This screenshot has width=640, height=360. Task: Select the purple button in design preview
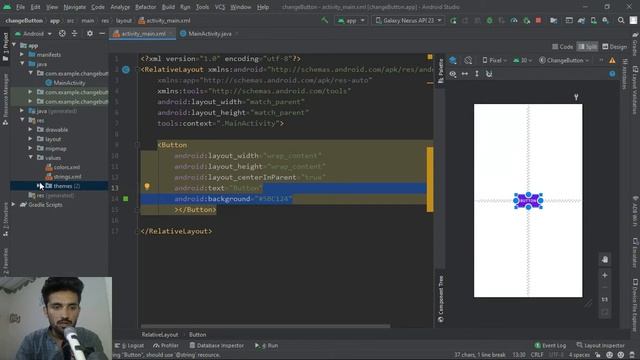[x=528, y=201]
